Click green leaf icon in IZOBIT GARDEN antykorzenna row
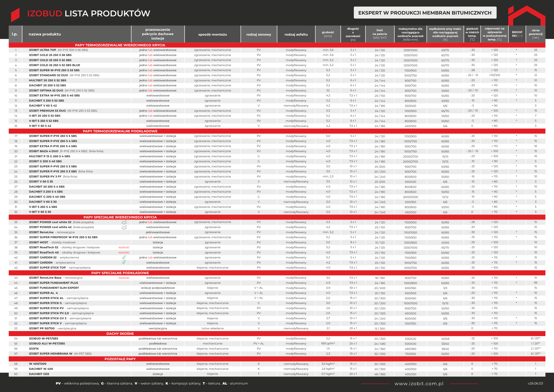The image size is (554, 392). click(124, 262)
